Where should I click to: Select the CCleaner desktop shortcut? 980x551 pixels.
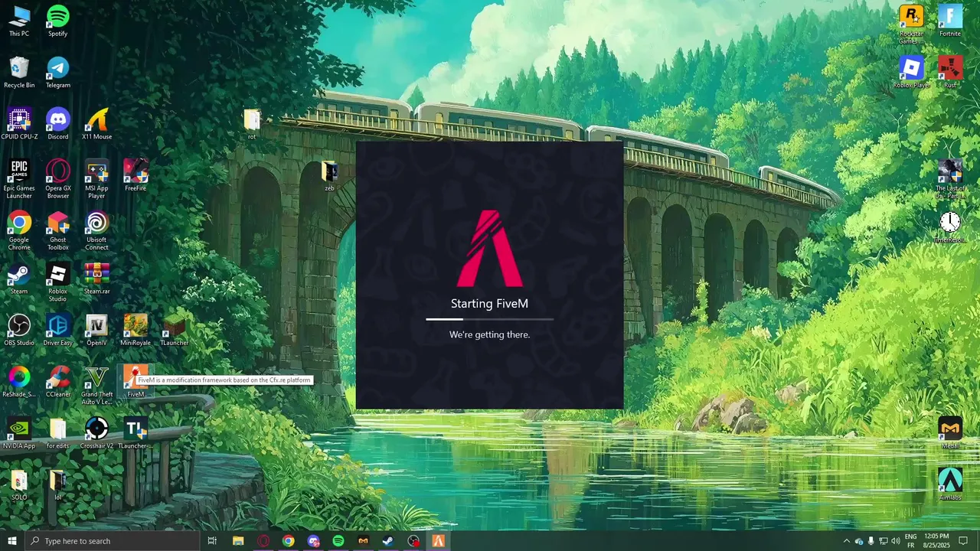tap(58, 381)
